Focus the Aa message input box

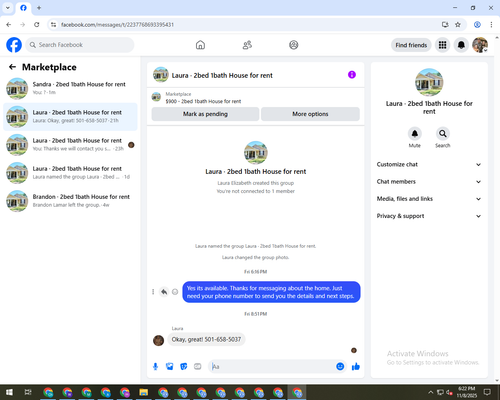pyautogui.click(x=272, y=367)
